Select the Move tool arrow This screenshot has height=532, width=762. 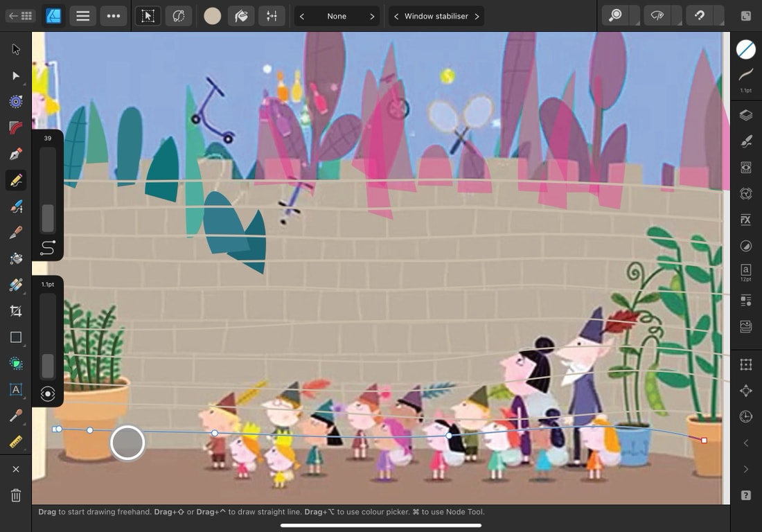coord(15,49)
